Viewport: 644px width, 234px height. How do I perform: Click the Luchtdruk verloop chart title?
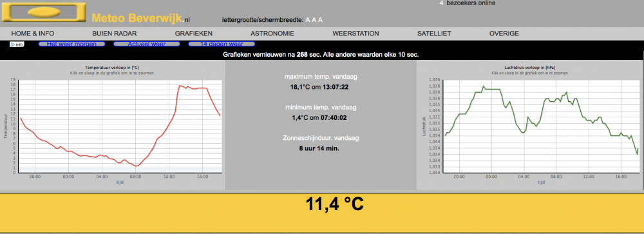pos(530,67)
